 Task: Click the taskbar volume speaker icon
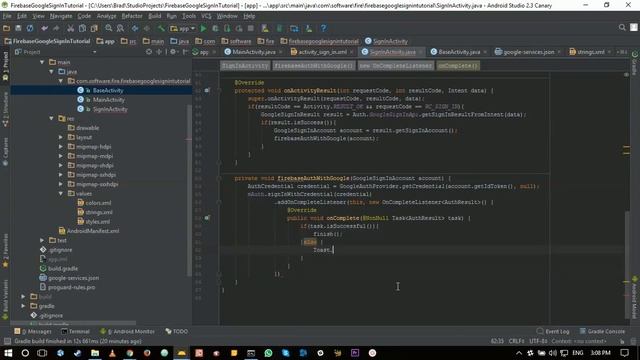[553, 353]
